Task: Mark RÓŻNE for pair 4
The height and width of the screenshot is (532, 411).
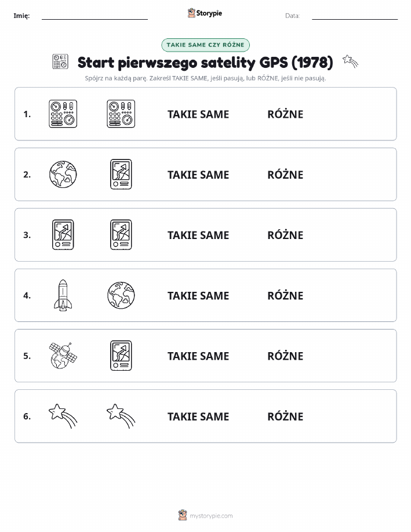Action: 285,295
